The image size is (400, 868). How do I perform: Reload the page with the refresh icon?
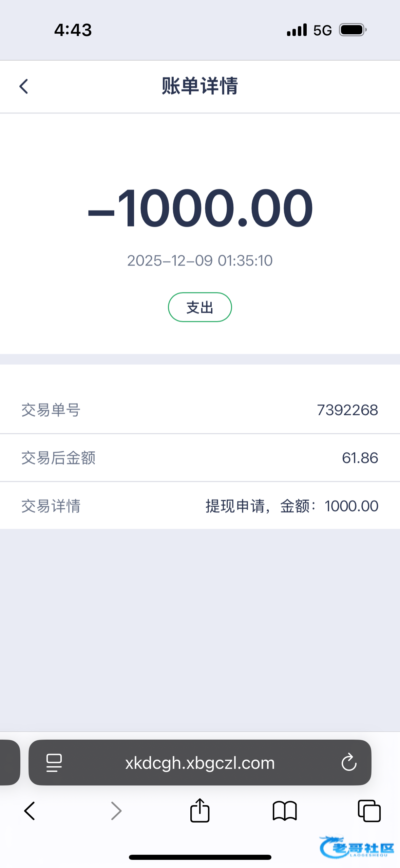point(349,763)
